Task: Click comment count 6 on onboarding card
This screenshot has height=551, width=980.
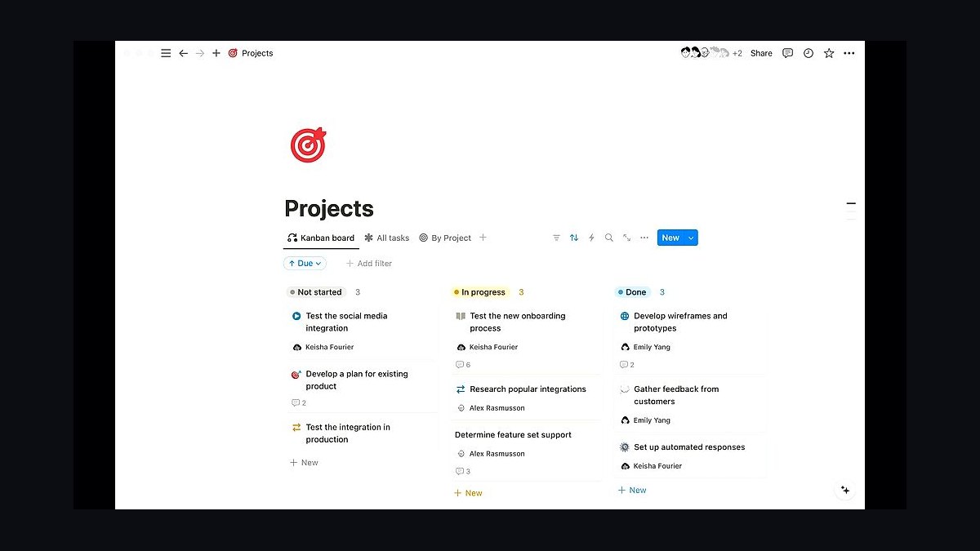Action: pos(463,365)
